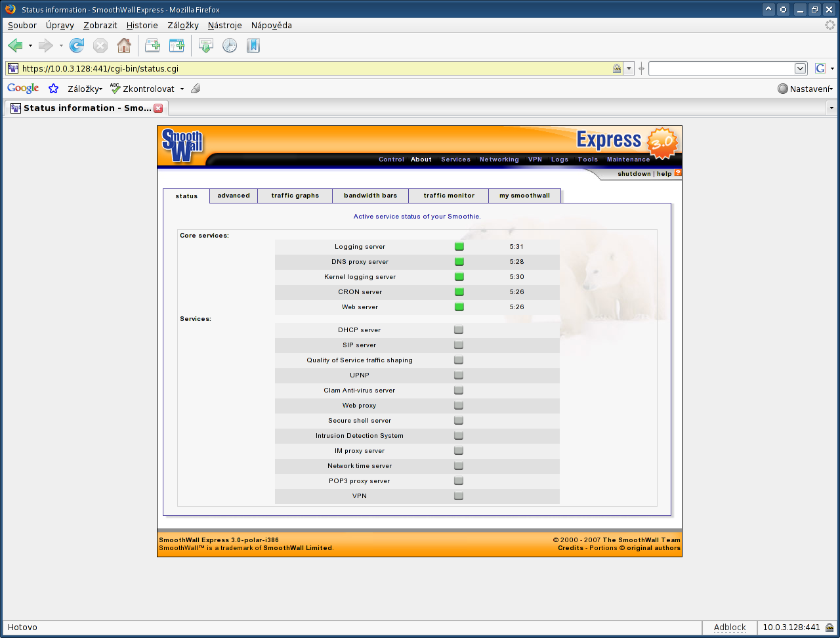Click the Adblock status bar entry
Viewport: 840px width, 638px height.
click(x=730, y=627)
